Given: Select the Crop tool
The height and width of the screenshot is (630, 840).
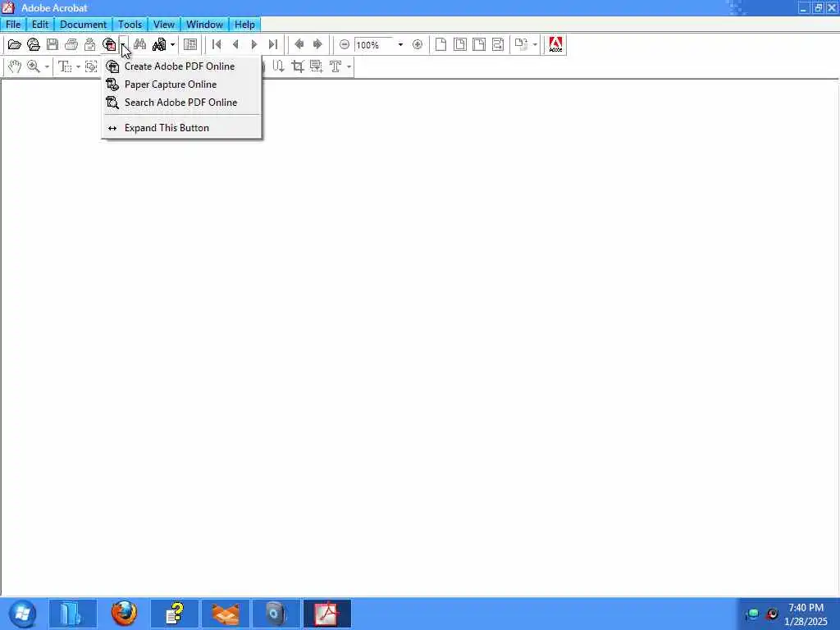Looking at the screenshot, I should pos(297,67).
